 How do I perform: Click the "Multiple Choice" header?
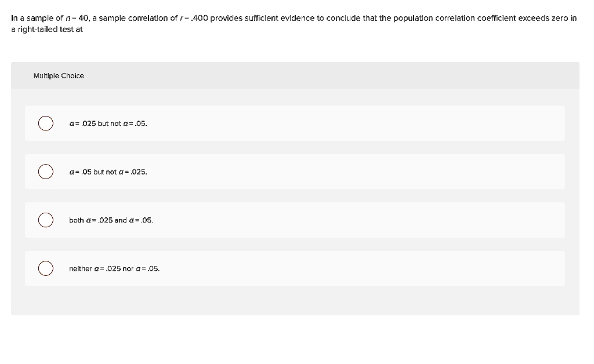pyautogui.click(x=58, y=75)
